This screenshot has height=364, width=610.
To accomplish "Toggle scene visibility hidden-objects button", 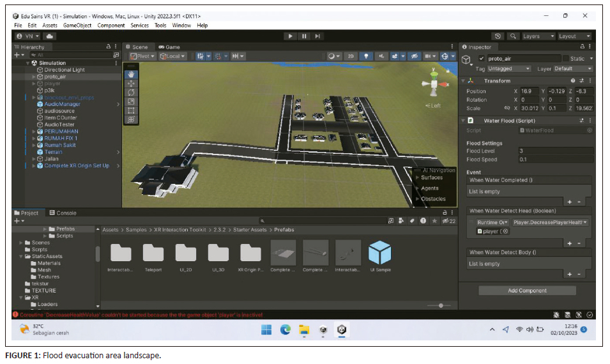I will [415, 56].
